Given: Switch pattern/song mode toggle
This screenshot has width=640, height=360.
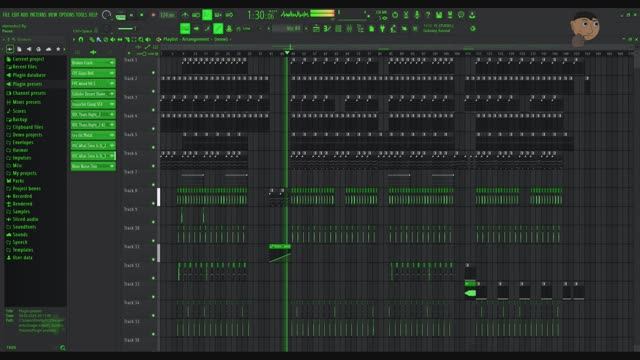Looking at the screenshot, I should 120,16.
